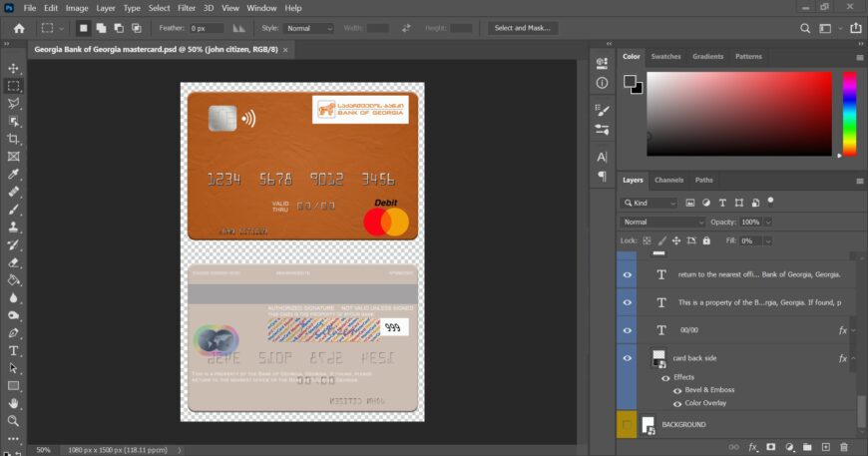Open the Layers panel menu
The height and width of the screenshot is (456, 868).
tap(860, 181)
